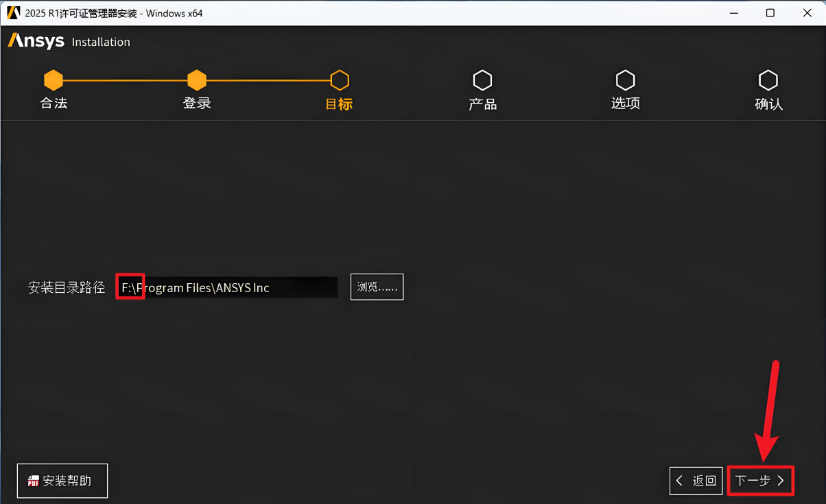Screen dimensions: 826x504
Task: Click the Ansys app icon in title bar
Action: tap(13, 12)
